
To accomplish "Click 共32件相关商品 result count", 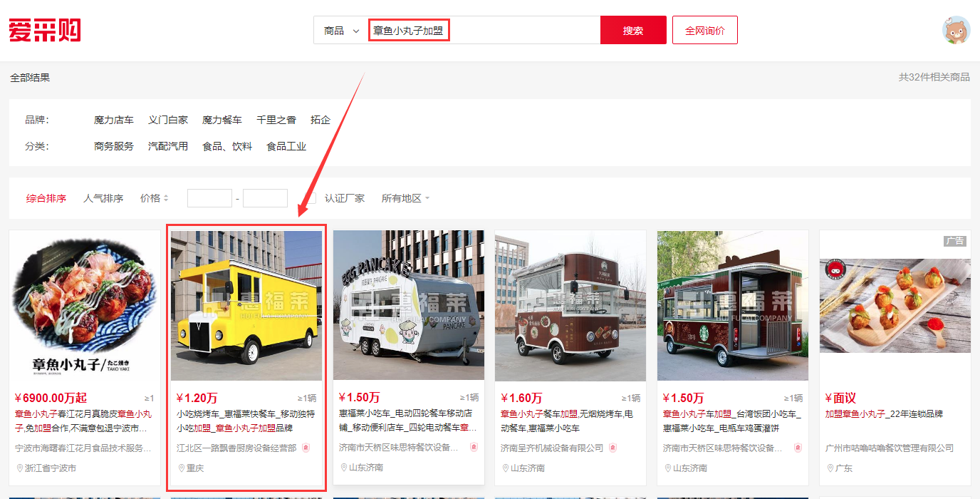I will pos(934,77).
